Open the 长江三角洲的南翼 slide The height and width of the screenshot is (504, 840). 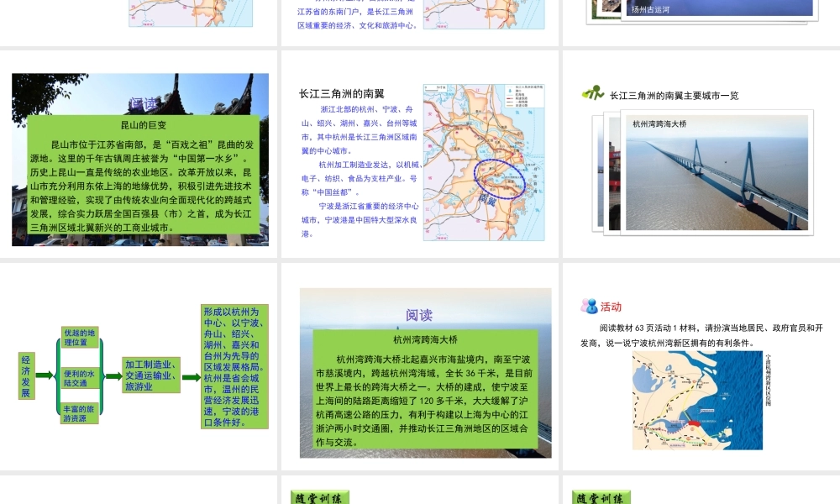pyautogui.click(x=420, y=155)
